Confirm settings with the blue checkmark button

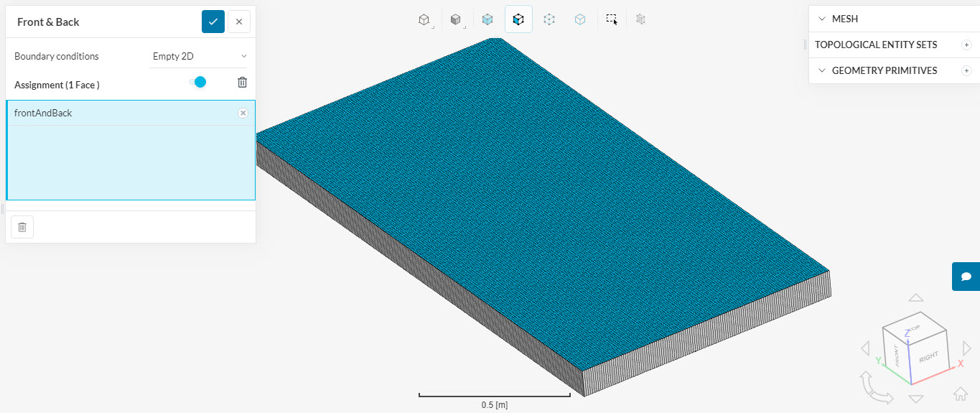(213, 22)
